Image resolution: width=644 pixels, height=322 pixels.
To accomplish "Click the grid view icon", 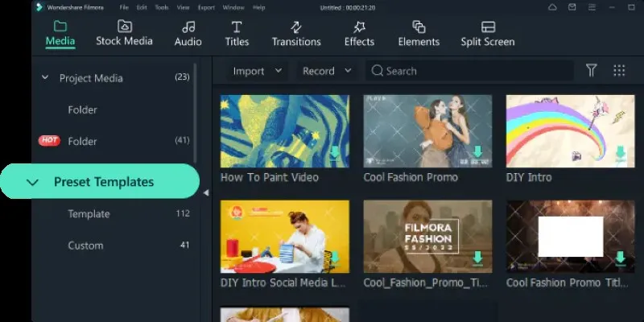I will click(x=619, y=71).
